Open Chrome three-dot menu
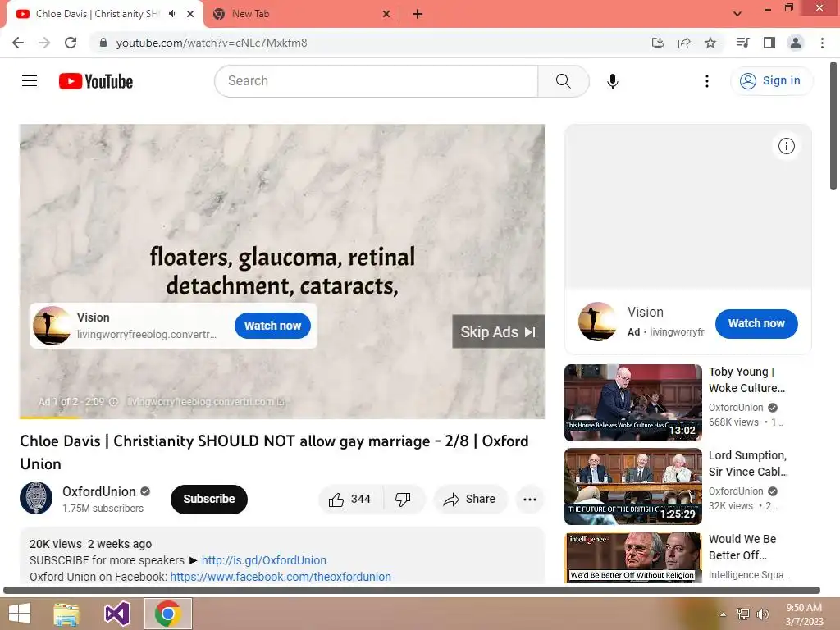 click(822, 43)
